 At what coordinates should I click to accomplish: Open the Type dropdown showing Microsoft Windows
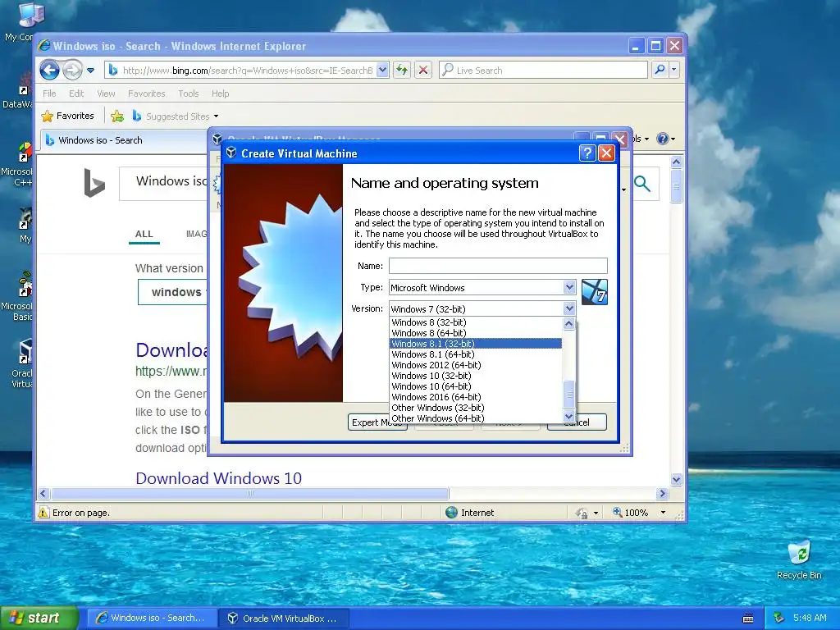482,288
